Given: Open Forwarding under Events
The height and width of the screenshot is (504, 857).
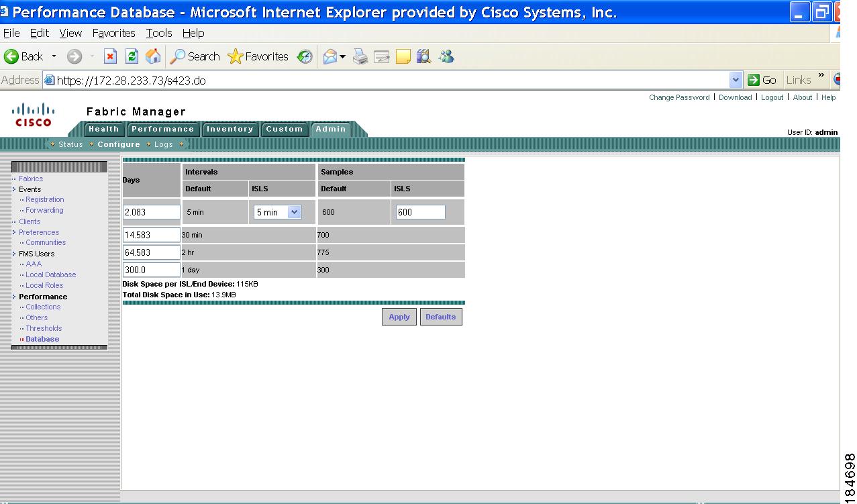Looking at the screenshot, I should pos(44,210).
